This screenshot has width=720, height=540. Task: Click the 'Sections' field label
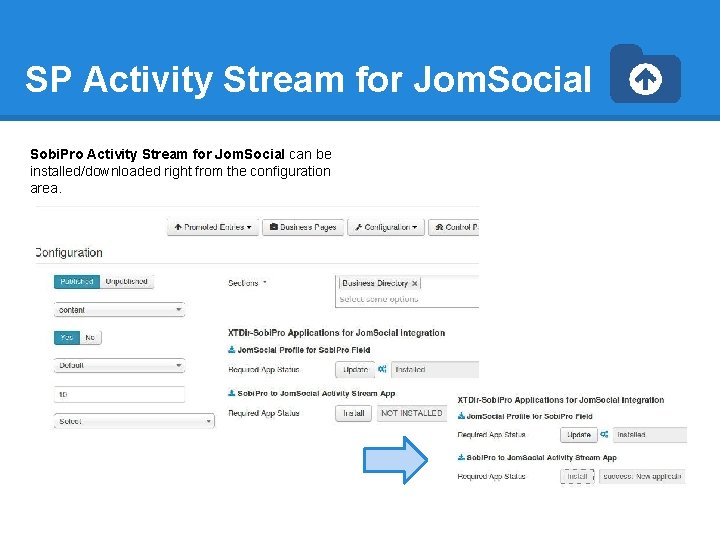pos(243,283)
